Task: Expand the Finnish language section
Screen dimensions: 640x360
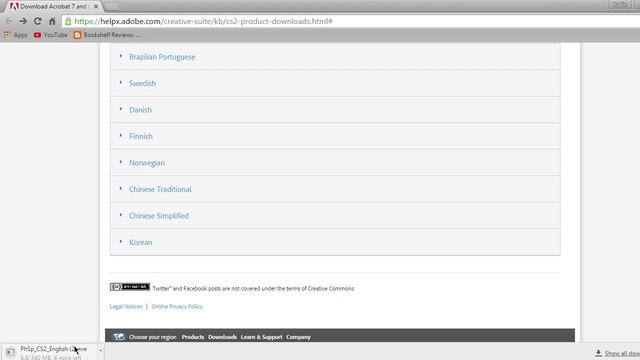Action: [335, 136]
